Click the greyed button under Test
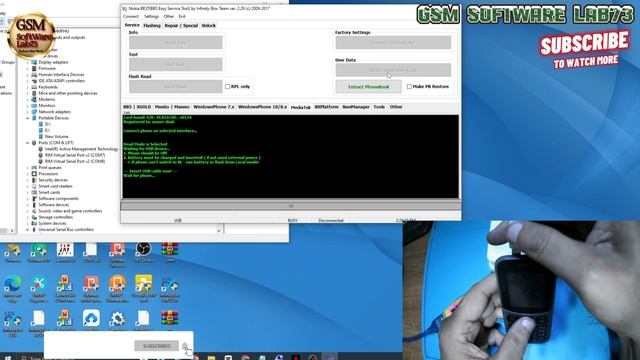 point(176,64)
